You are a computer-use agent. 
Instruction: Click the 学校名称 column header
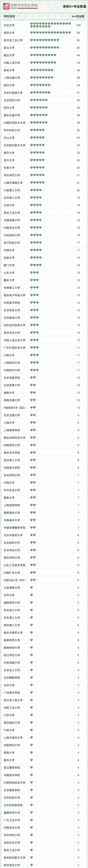pos(9,16)
